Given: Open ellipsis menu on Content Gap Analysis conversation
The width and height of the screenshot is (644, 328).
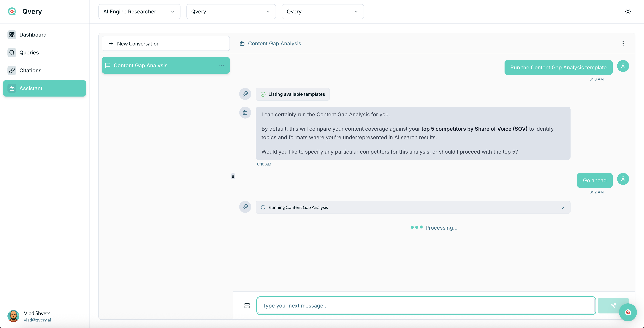Looking at the screenshot, I should pos(222,65).
